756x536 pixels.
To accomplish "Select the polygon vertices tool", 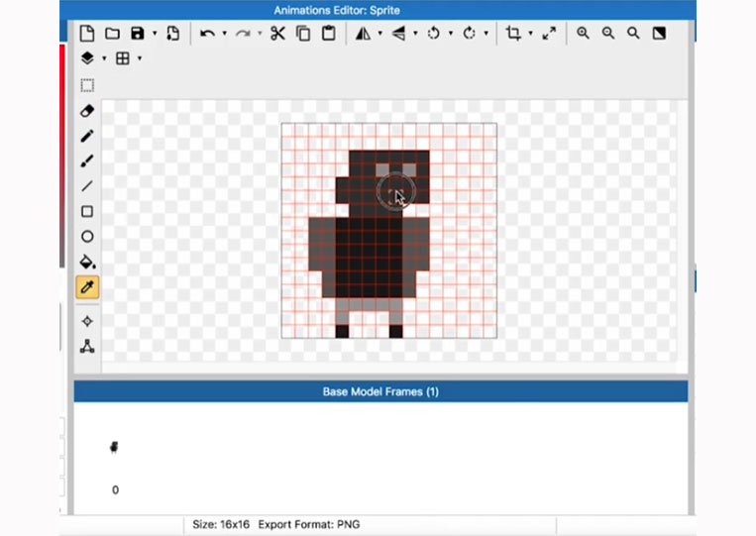I will [x=87, y=346].
